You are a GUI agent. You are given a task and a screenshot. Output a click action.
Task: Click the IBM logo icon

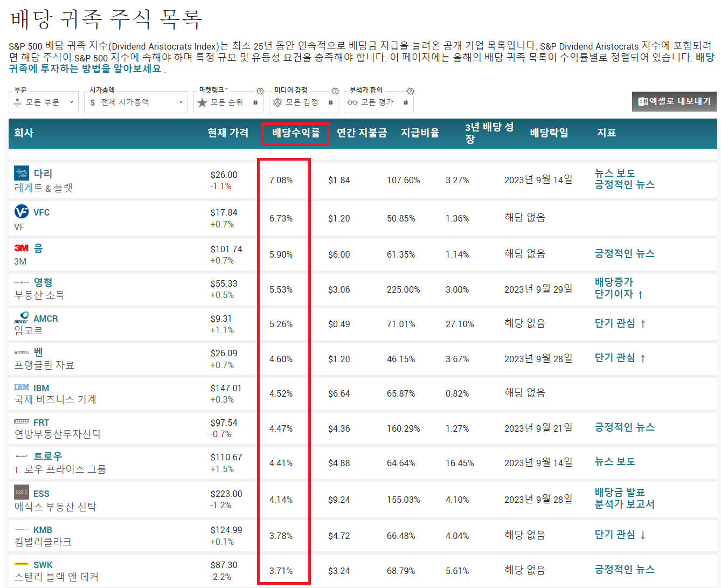coord(21,388)
